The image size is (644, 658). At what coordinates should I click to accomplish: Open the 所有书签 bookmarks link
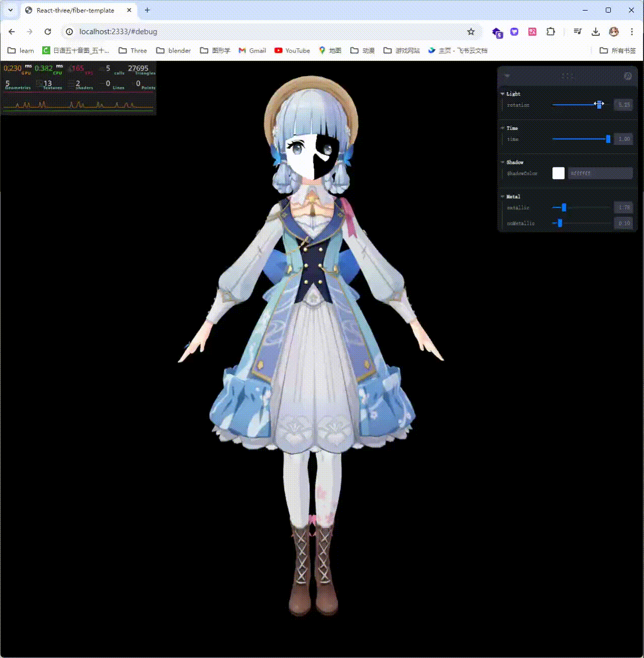[618, 50]
